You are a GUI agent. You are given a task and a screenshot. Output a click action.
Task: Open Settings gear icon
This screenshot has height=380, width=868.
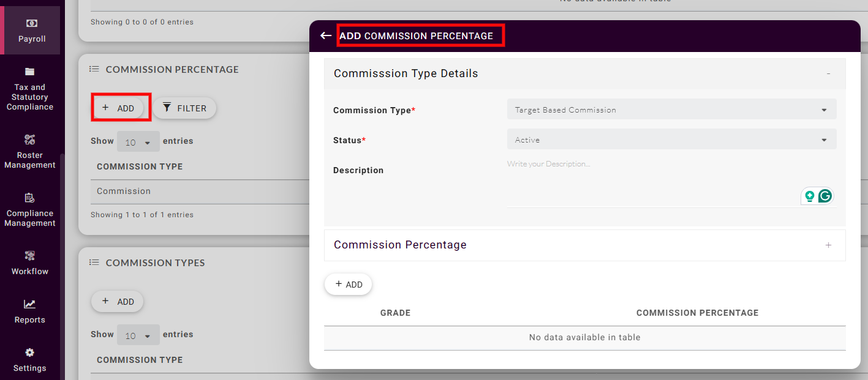(x=29, y=352)
